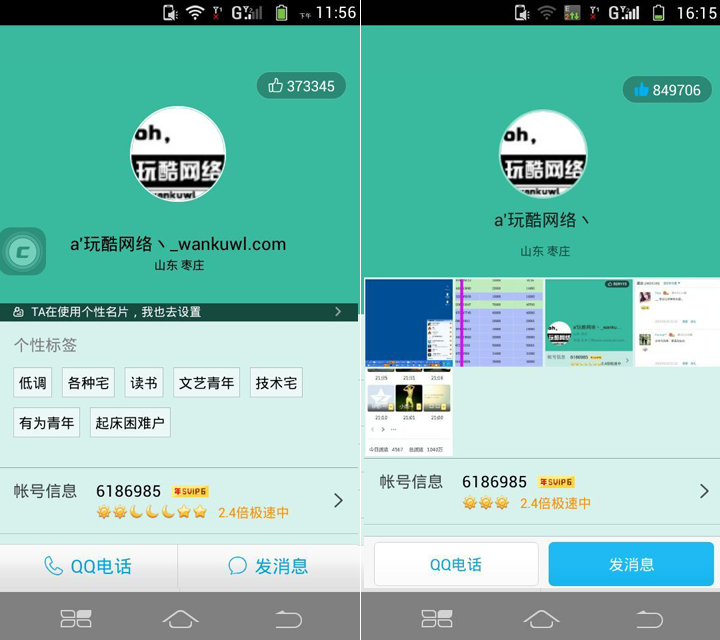Tap the blue thumbs-up like counter showing 849706

tap(667, 90)
